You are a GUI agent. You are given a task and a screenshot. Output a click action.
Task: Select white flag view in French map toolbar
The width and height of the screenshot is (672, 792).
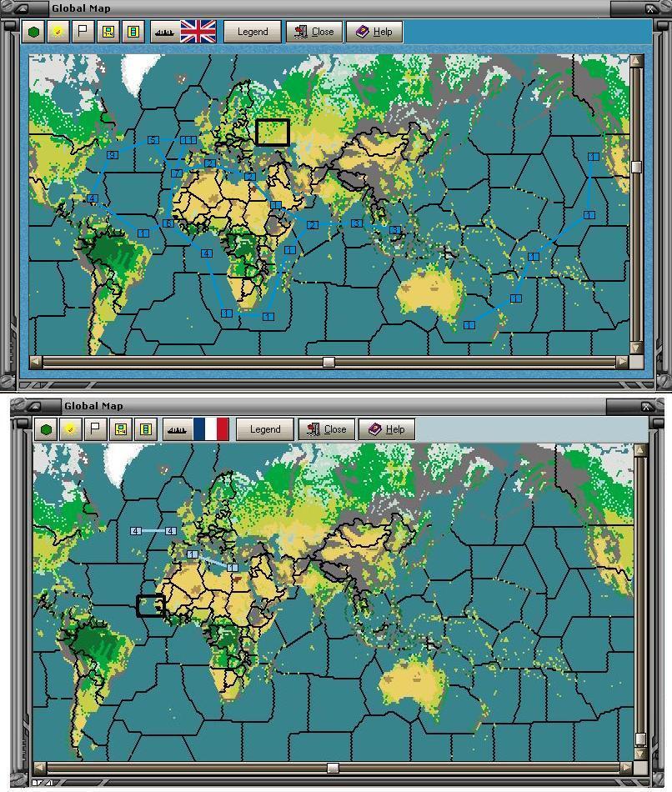[x=96, y=429]
